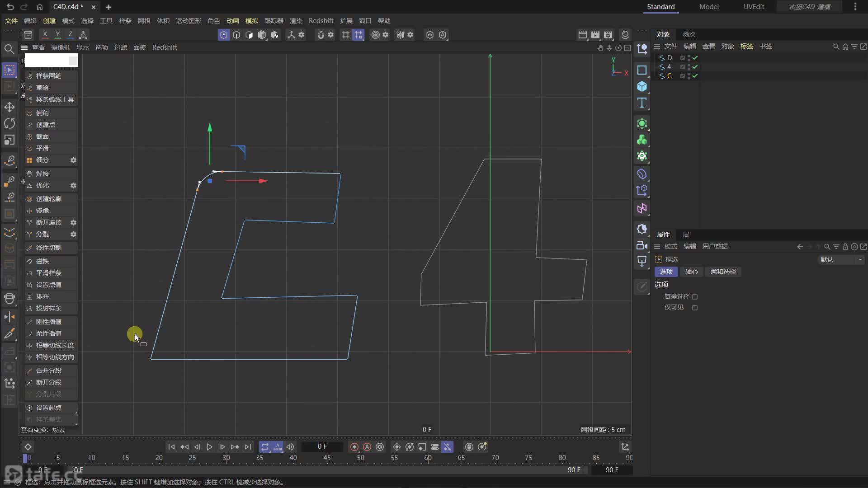Open 细分 options gear

pyautogui.click(x=73, y=160)
